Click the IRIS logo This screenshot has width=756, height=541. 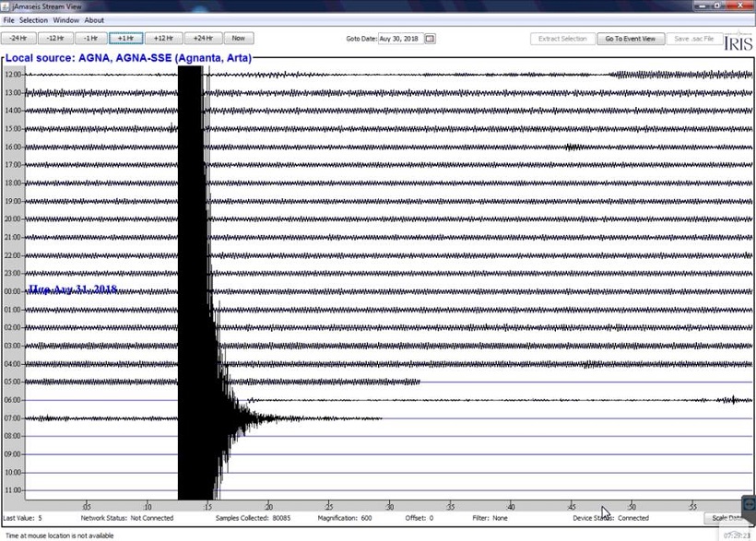pyautogui.click(x=738, y=41)
